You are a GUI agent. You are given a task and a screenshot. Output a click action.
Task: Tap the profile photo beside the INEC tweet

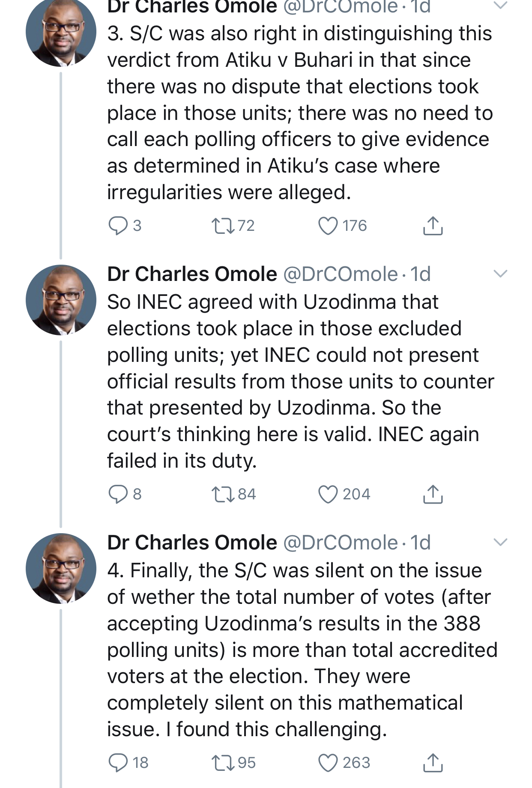point(61,300)
